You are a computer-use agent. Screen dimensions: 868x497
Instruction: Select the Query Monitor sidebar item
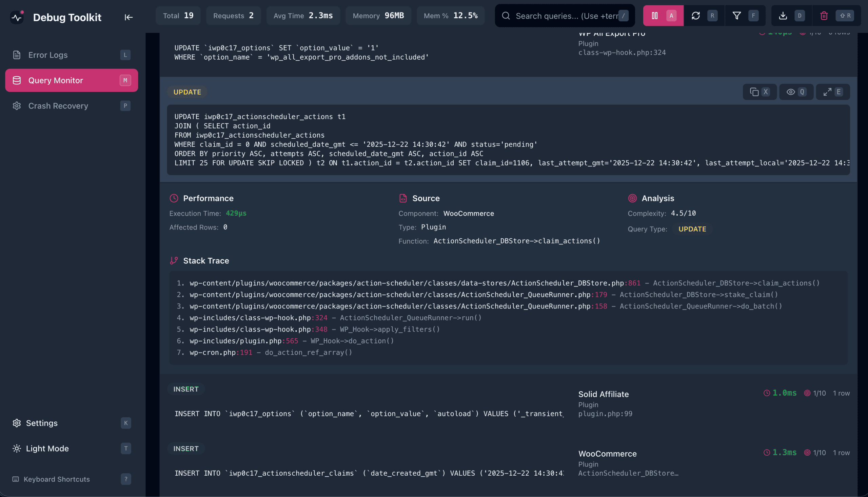click(56, 80)
